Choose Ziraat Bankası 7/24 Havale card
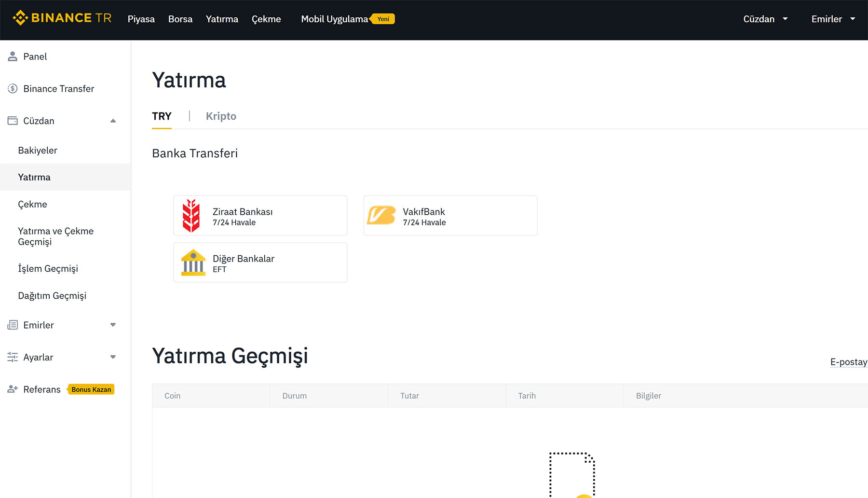Screen dimensions: 868x498 260,216
